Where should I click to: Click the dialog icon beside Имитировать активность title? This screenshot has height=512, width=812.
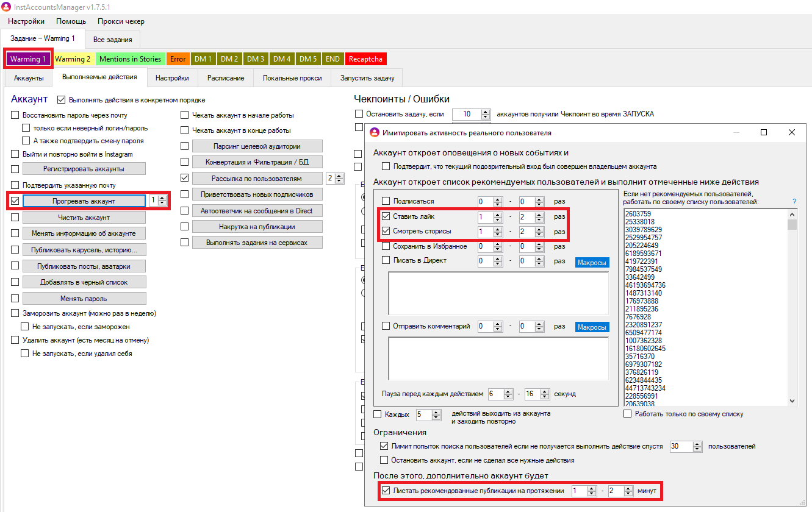coord(375,132)
